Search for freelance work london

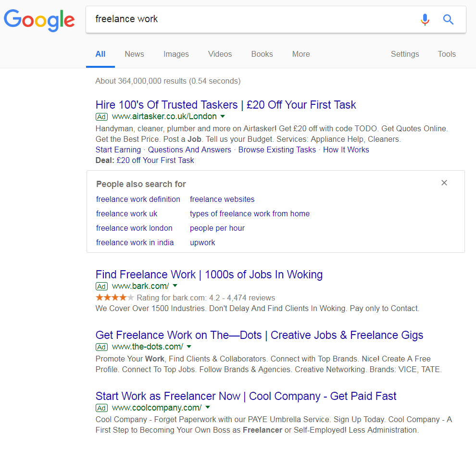(134, 228)
